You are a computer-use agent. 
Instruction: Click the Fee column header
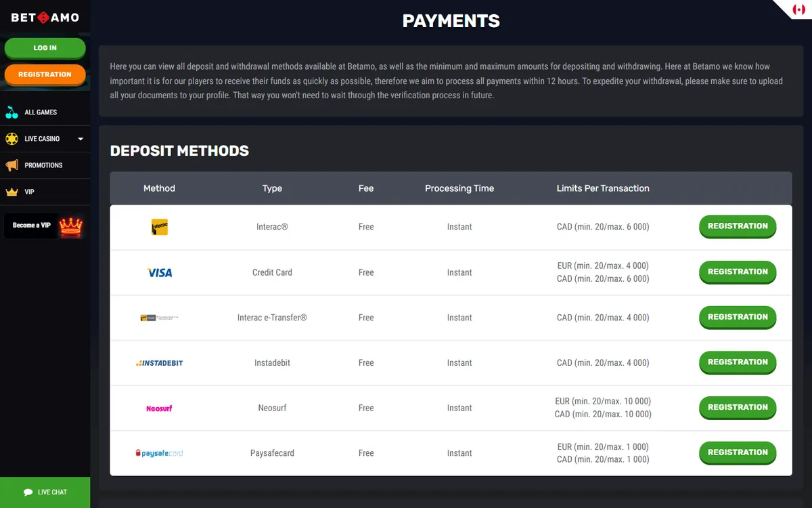tap(366, 188)
